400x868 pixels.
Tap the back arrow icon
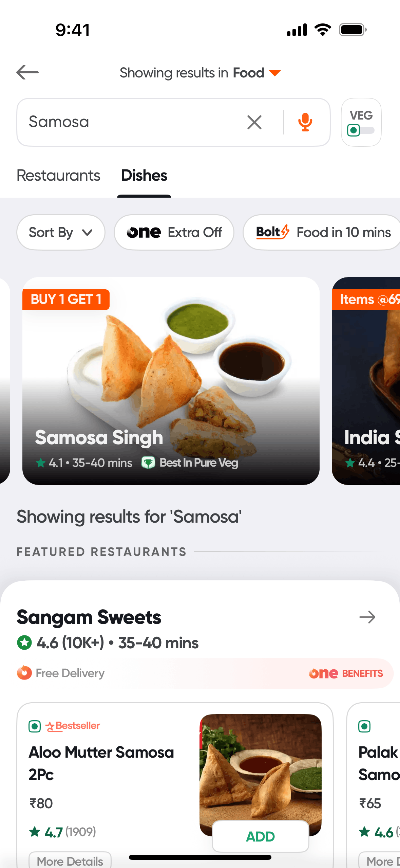click(x=27, y=72)
